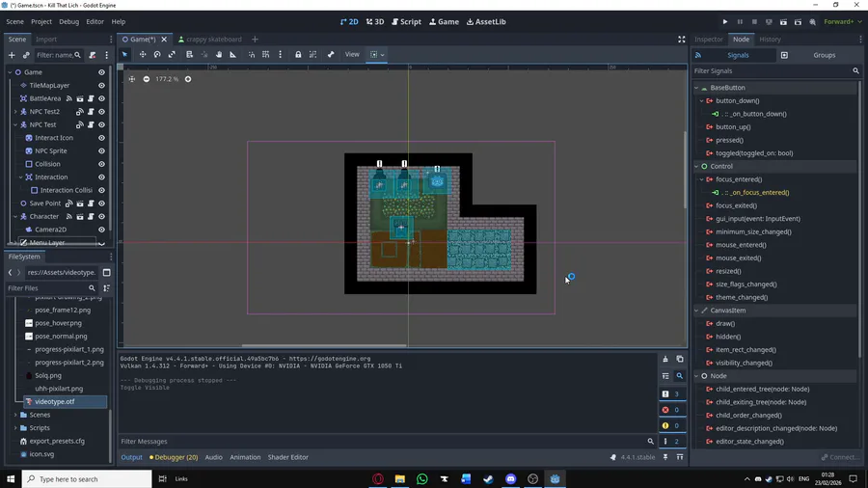Activate the Rotate Mode tool
The width and height of the screenshot is (868, 488).
point(157,55)
